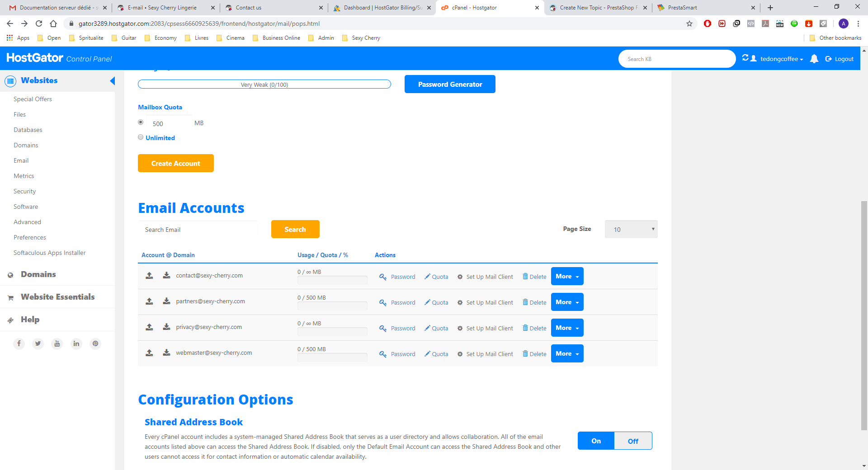
Task: Open YouTube social icon in sidebar
Action: (x=57, y=343)
